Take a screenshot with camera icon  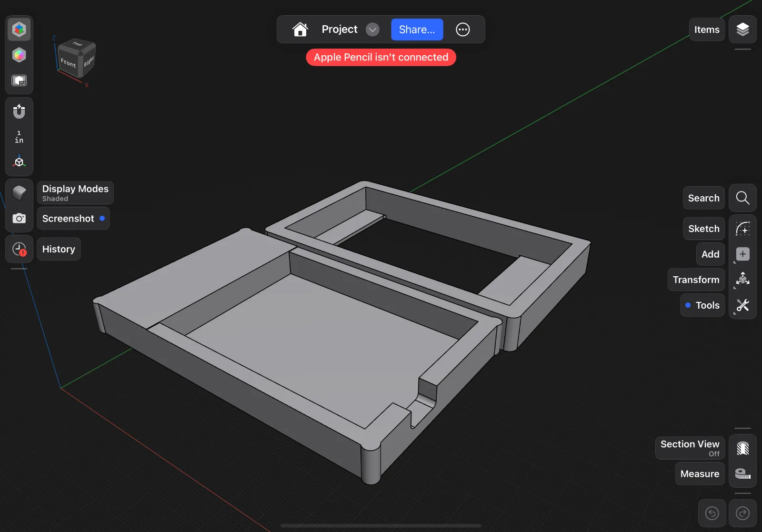19,219
